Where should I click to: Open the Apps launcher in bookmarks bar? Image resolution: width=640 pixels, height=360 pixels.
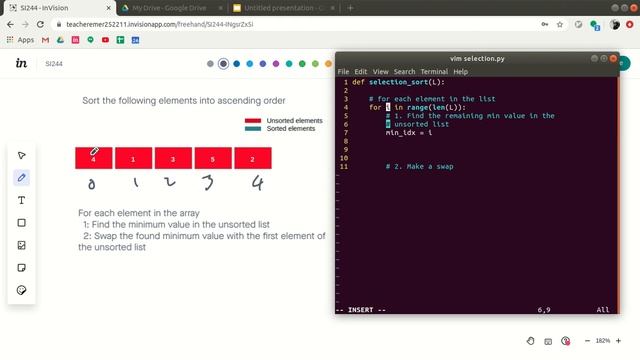pos(20,40)
